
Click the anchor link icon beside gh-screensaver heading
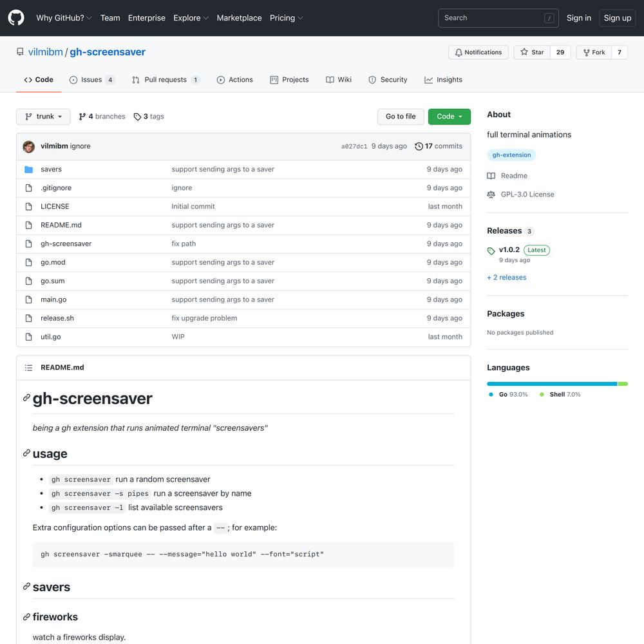click(26, 397)
